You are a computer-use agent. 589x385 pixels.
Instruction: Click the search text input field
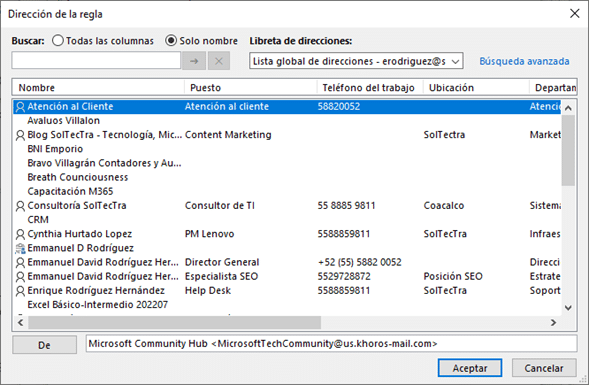[x=96, y=60]
